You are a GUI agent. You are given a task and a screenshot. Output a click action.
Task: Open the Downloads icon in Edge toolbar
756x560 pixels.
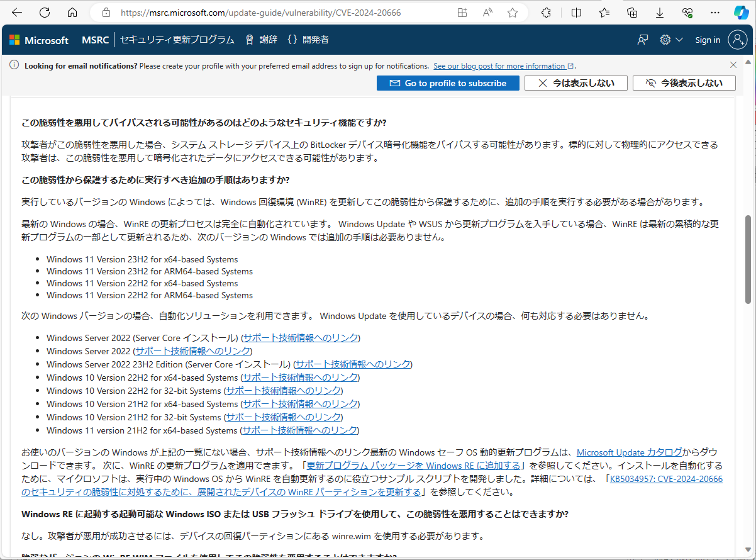(659, 12)
